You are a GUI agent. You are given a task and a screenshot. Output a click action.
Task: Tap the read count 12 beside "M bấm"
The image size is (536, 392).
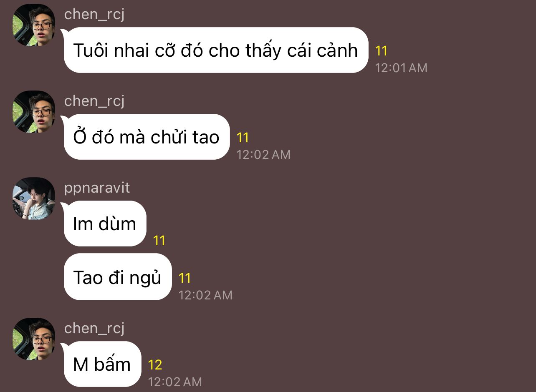(155, 365)
